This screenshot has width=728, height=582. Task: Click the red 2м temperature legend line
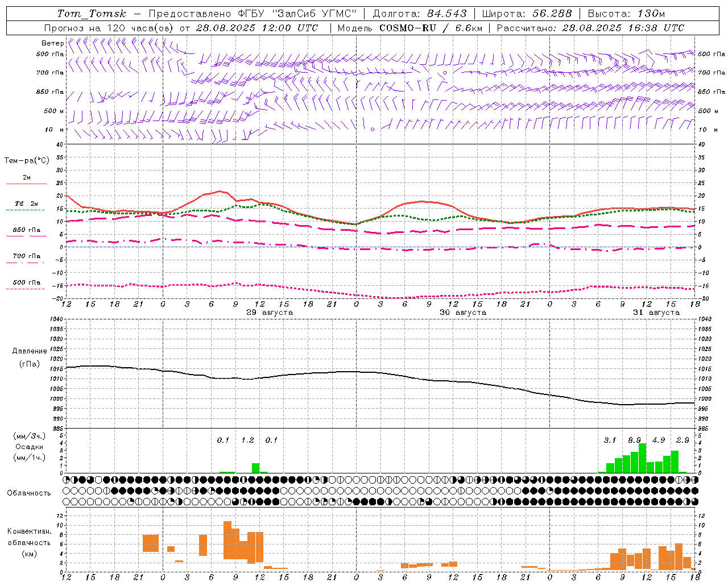tap(26, 184)
